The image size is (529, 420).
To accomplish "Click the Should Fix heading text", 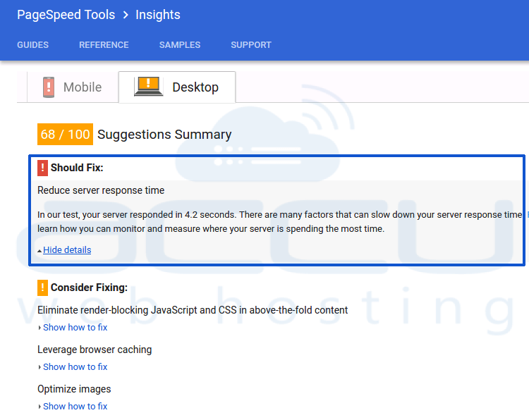I will 77,168.
